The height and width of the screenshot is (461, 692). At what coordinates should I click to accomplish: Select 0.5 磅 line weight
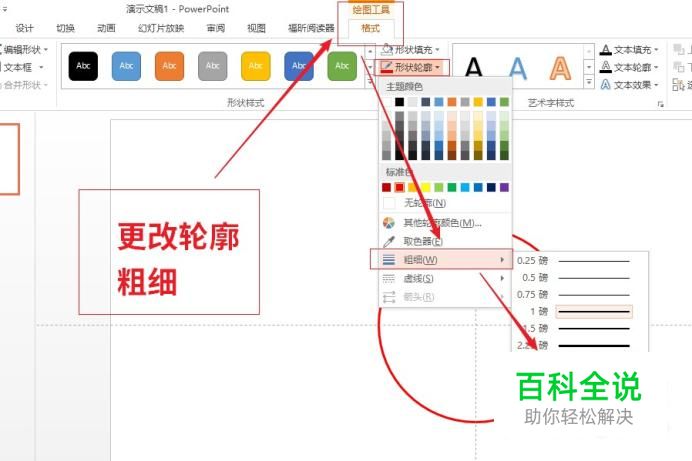[579, 277]
